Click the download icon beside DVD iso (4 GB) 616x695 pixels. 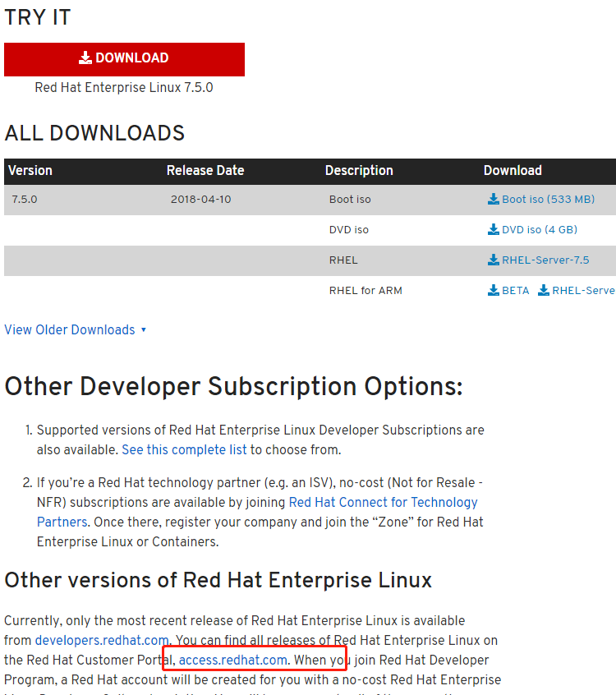[494, 229]
